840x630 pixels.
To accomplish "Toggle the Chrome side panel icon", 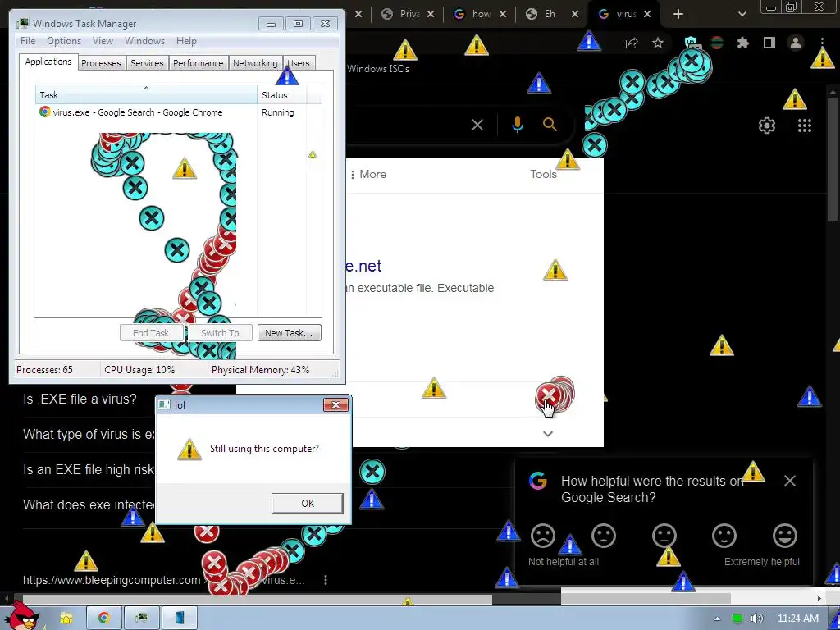I will [x=769, y=43].
